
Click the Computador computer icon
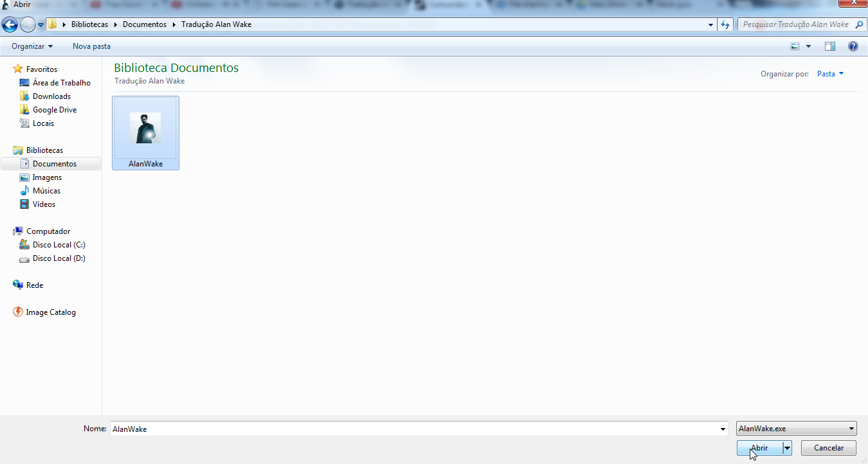(x=18, y=231)
